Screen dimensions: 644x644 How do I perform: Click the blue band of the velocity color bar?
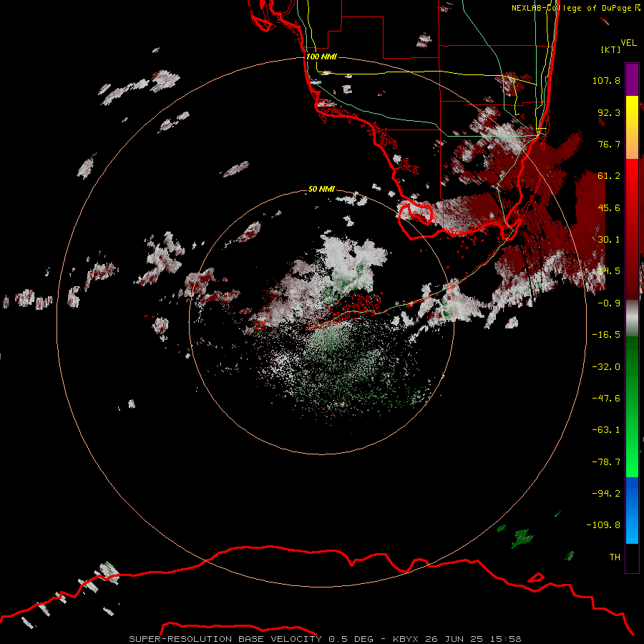pyautogui.click(x=632, y=510)
